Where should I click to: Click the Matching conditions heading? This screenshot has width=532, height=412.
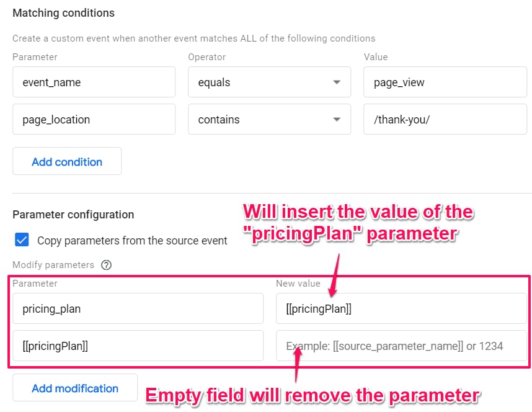coord(63,13)
